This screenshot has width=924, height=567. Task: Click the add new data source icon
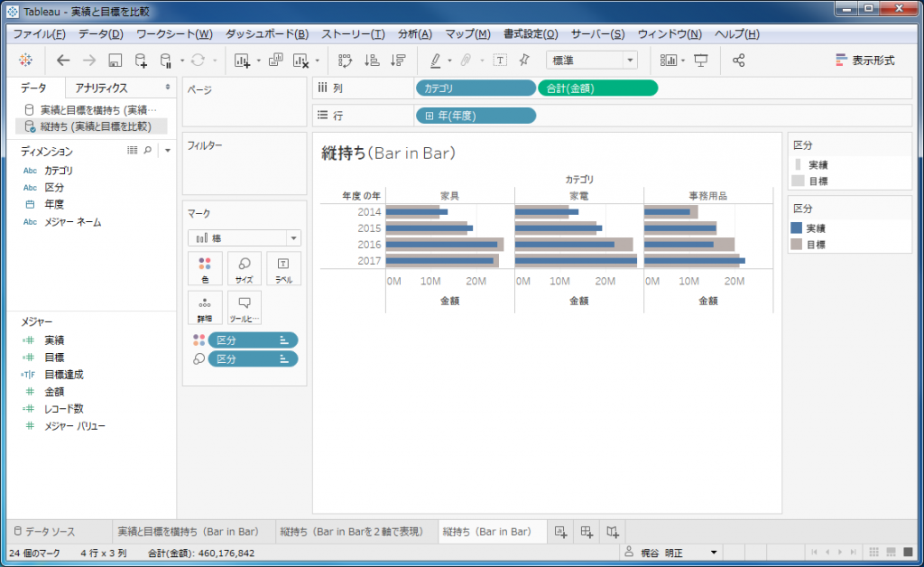tap(141, 60)
